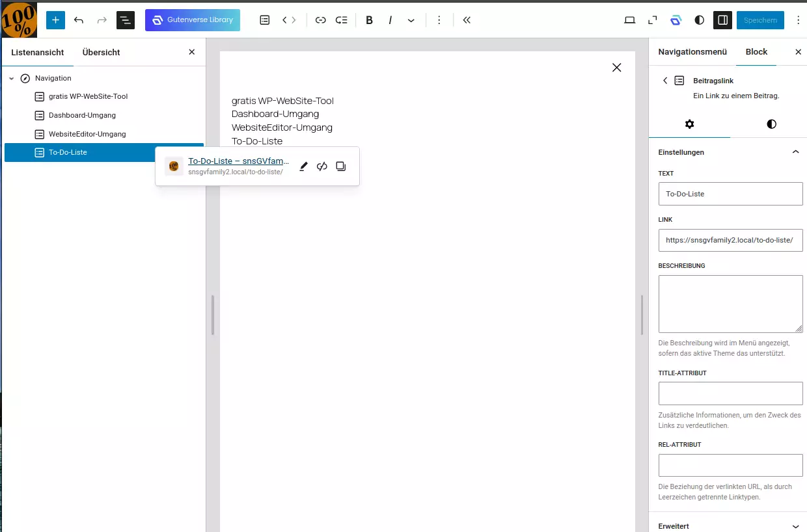Go back to parent block chevron
The width and height of the screenshot is (807, 532).
tap(664, 81)
